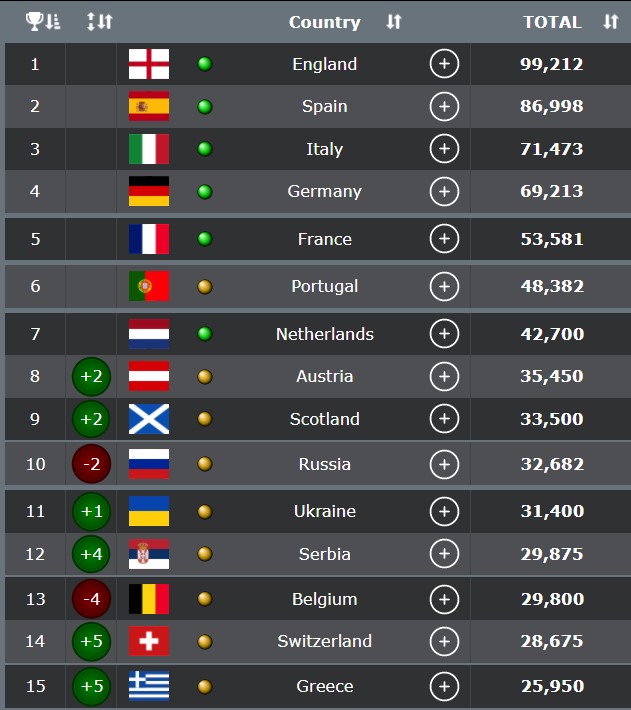Expand details for England
This screenshot has height=710, width=631.
[x=444, y=64]
